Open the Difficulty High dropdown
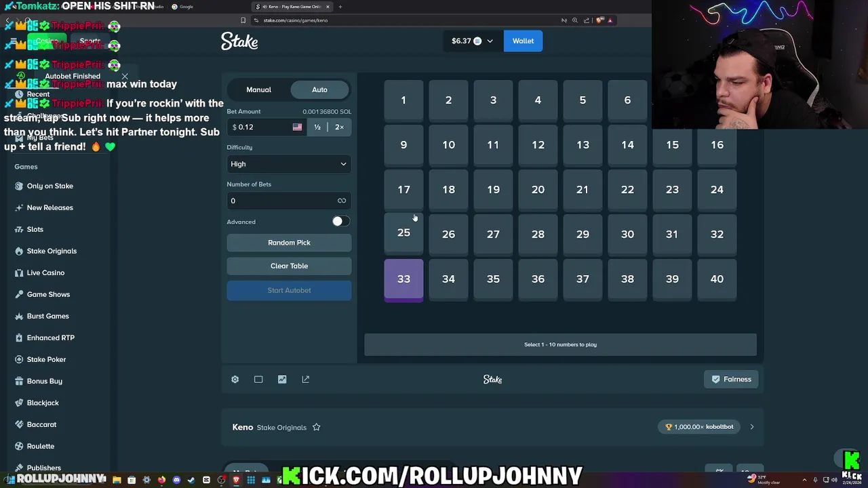The height and width of the screenshot is (488, 868). pos(289,164)
